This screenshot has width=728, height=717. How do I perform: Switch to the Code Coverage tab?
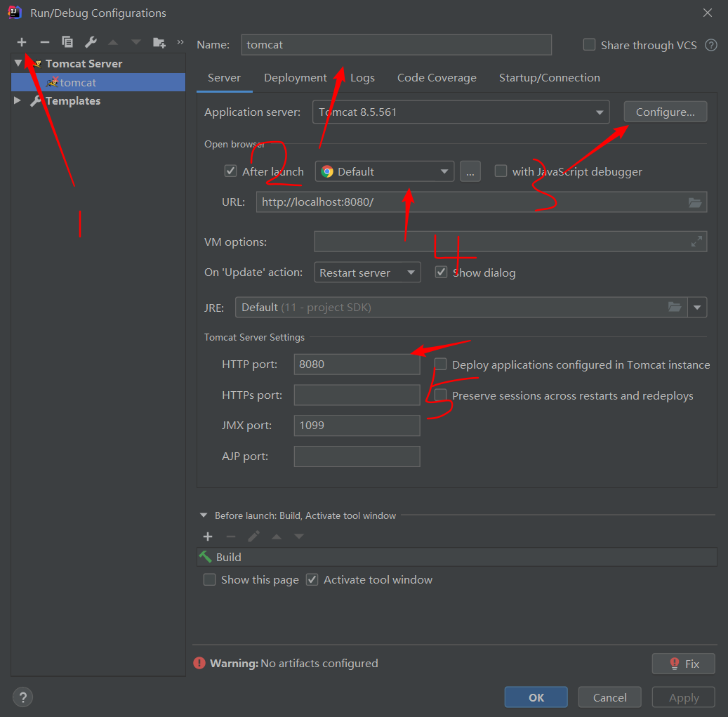437,77
